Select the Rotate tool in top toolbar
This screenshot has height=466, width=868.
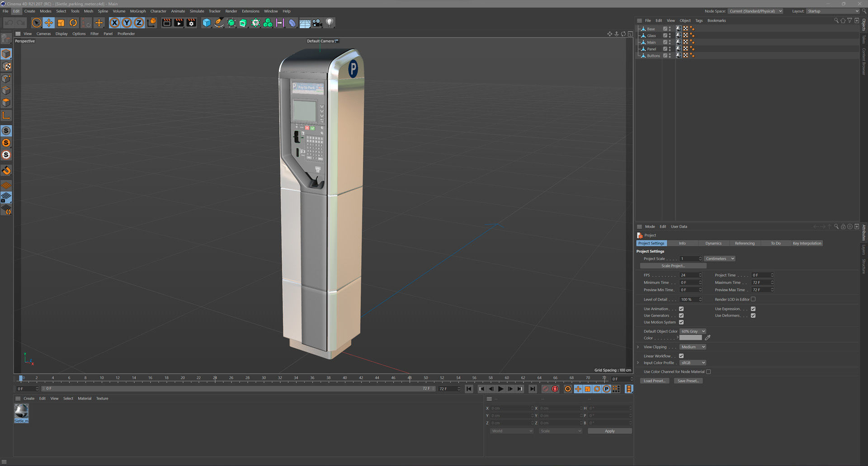[x=73, y=23]
